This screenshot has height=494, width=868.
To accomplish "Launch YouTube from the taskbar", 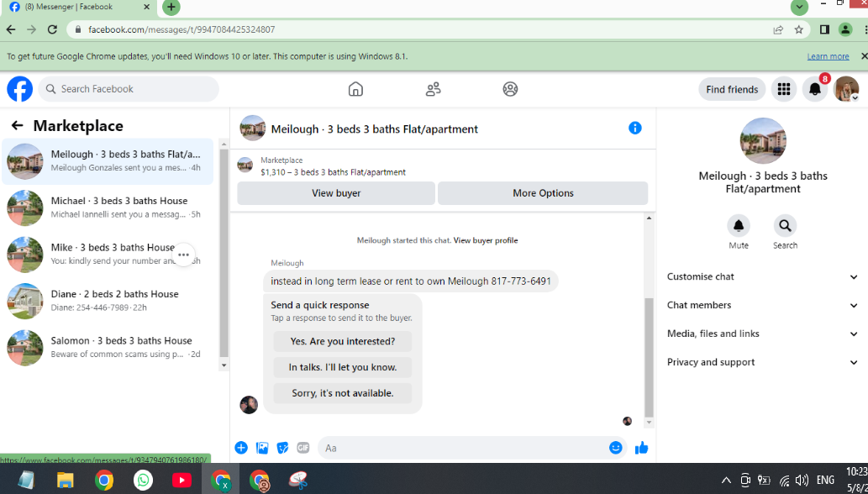I will [x=181, y=480].
